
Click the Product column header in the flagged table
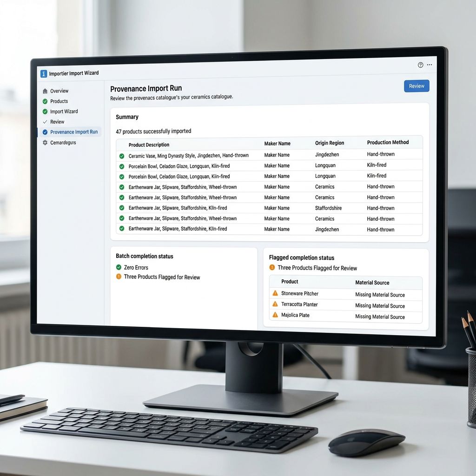(290, 282)
